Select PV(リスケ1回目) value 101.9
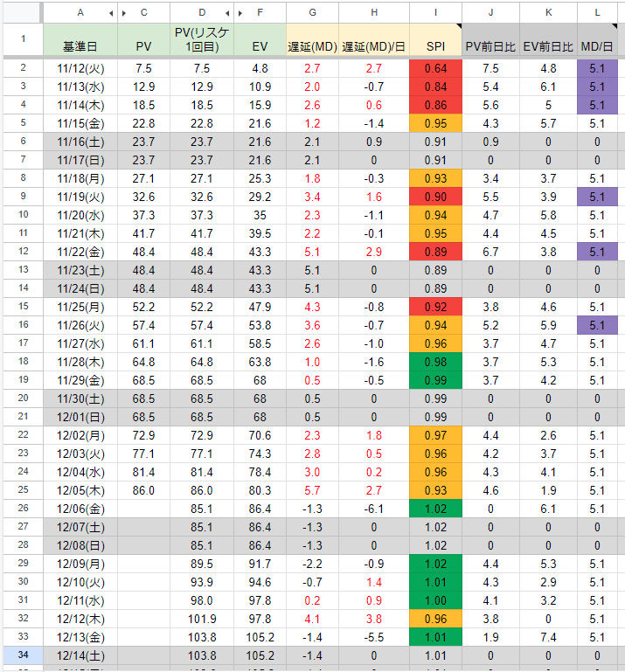Image resolution: width=625 pixels, height=672 pixels. [x=202, y=619]
